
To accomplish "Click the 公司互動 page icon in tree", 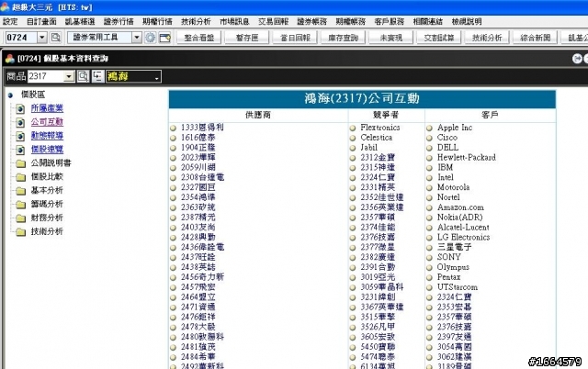I will click(x=20, y=122).
